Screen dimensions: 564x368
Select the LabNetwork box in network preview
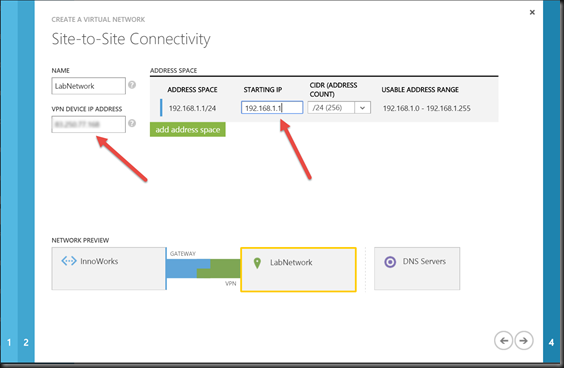298,269
